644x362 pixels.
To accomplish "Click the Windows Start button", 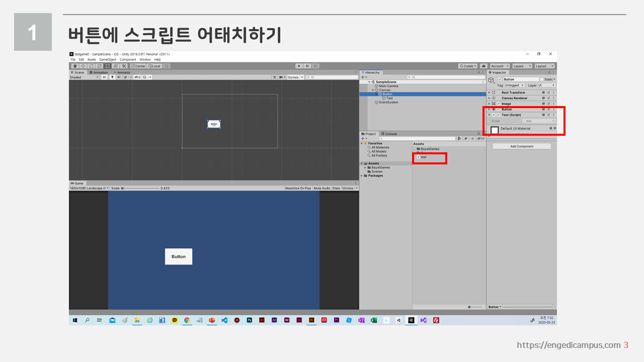I will click(74, 320).
